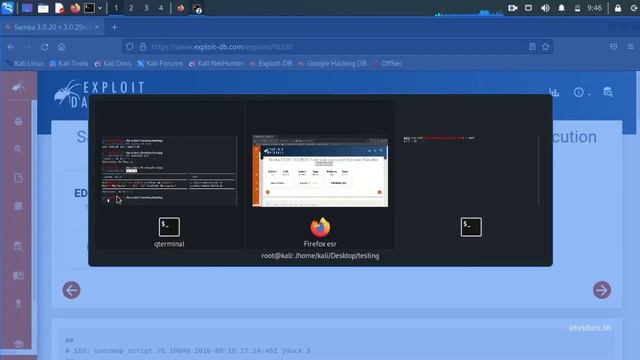Check the battery status icon
The width and height of the screenshot is (640, 360).
577,8
